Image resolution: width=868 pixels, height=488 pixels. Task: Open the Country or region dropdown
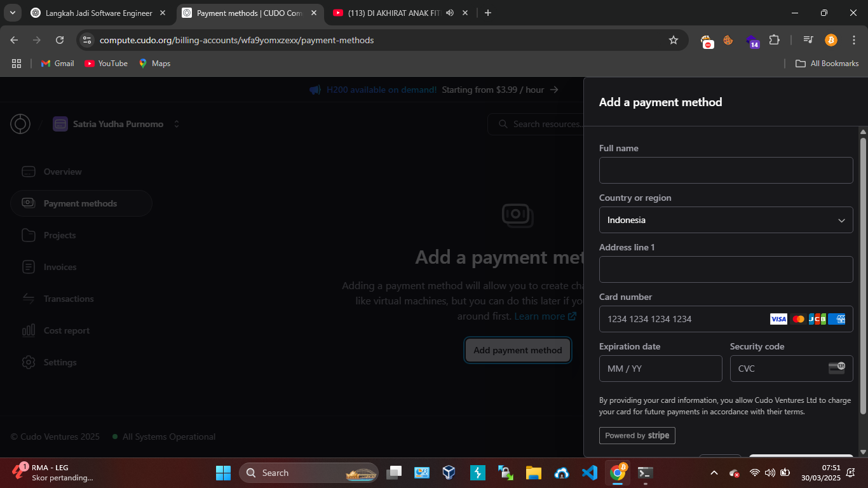pos(726,220)
